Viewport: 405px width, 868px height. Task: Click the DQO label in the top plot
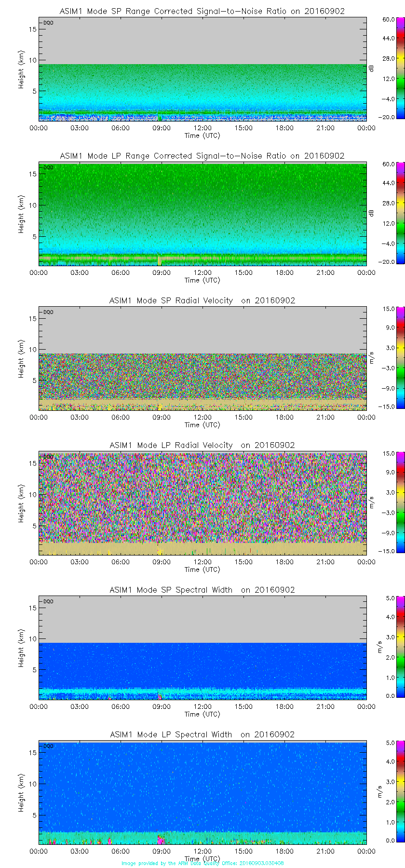48,23
